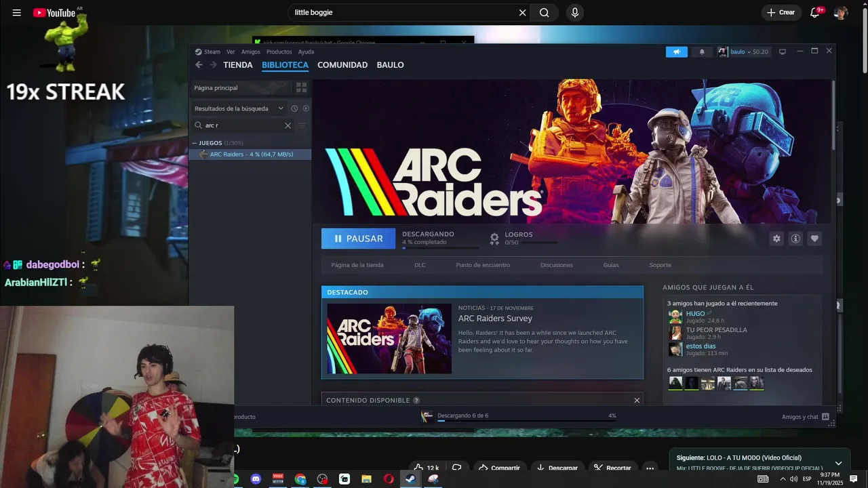Select ARC Raiders in the game list
Screen dimensions: 868x488
tap(250, 155)
